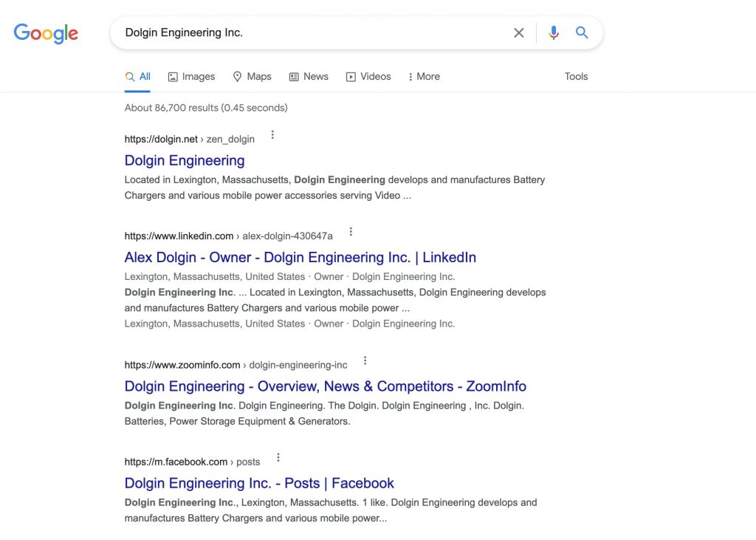Open three-dot options for the dolgin.net result
The image size is (756, 540).
tap(272, 134)
